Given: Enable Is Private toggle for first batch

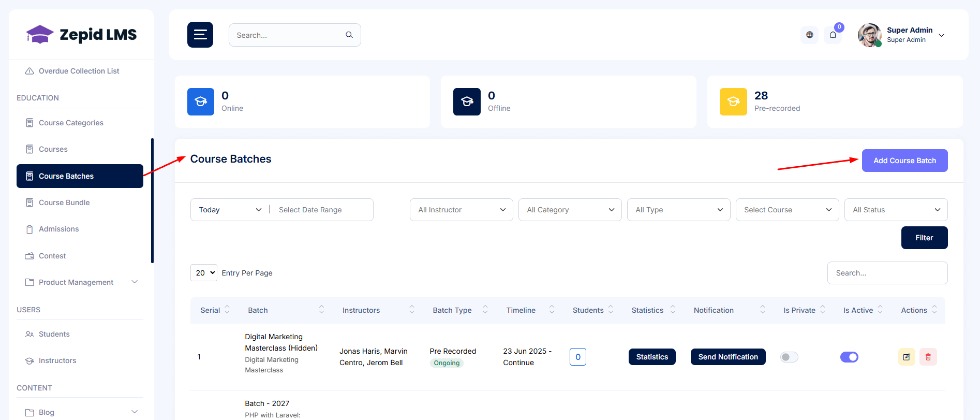Looking at the screenshot, I should (789, 357).
